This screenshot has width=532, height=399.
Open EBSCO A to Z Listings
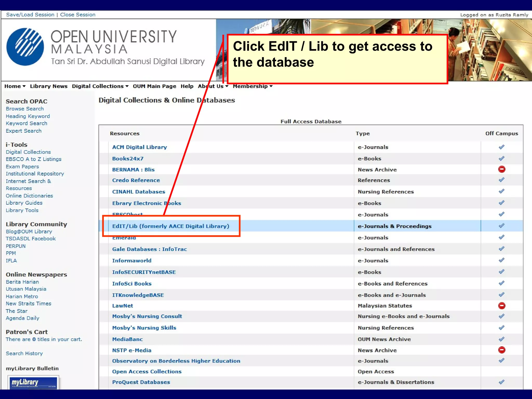(x=34, y=159)
